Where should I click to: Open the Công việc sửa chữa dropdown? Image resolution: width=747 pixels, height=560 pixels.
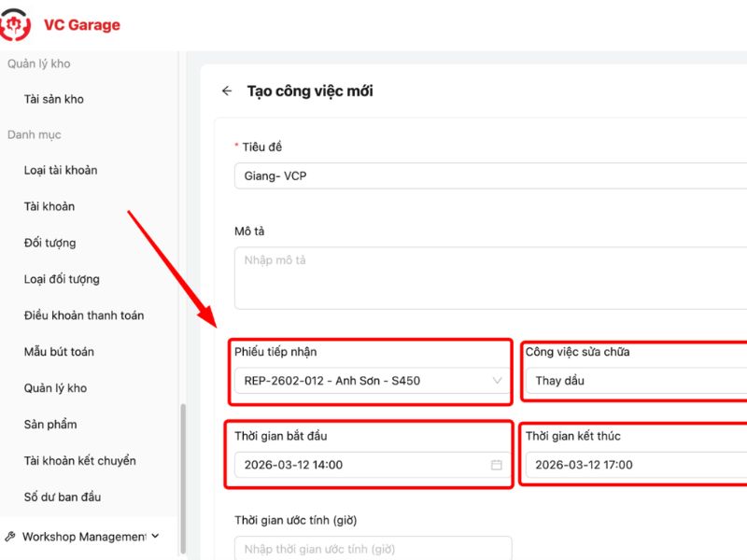[x=635, y=381]
